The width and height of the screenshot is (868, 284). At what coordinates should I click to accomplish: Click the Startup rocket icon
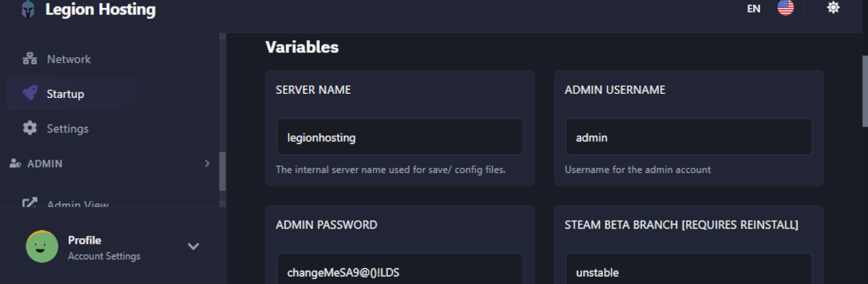click(30, 93)
